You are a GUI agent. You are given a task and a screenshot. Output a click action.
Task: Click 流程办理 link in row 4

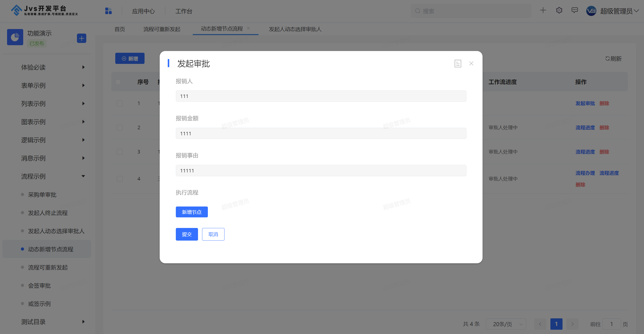click(585, 173)
